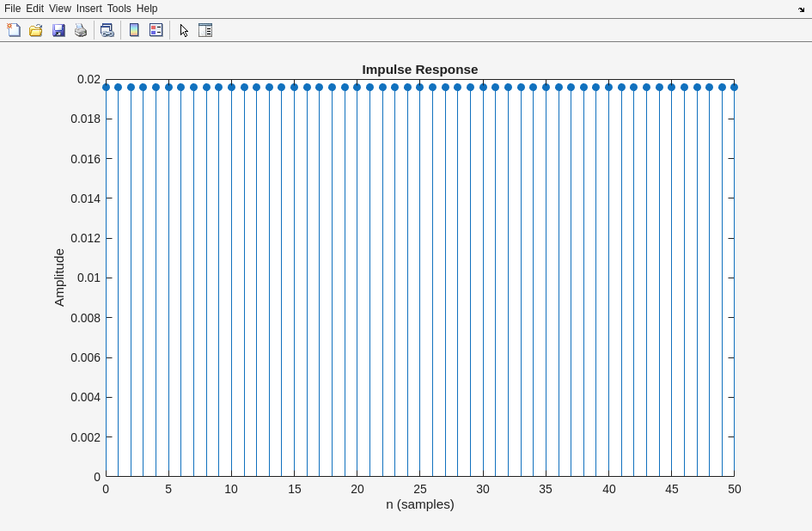Enable Edit Plot arrow mode
812x531 pixels.
point(184,30)
